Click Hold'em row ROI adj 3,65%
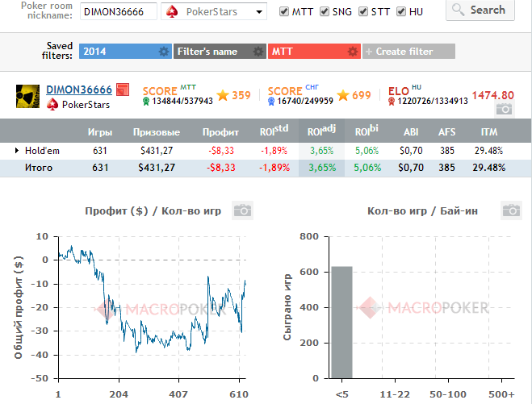Image resolution: width=532 pixels, height=404 pixels. [x=321, y=151]
